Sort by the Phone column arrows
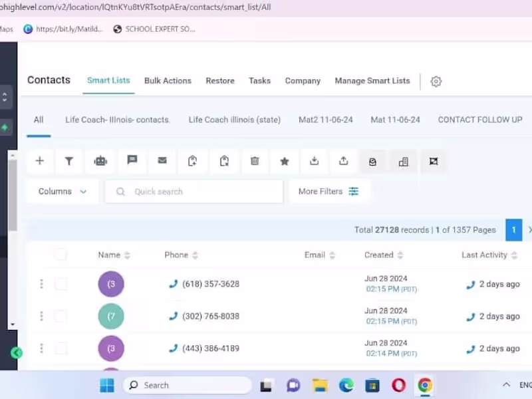532x399 pixels. (195, 255)
